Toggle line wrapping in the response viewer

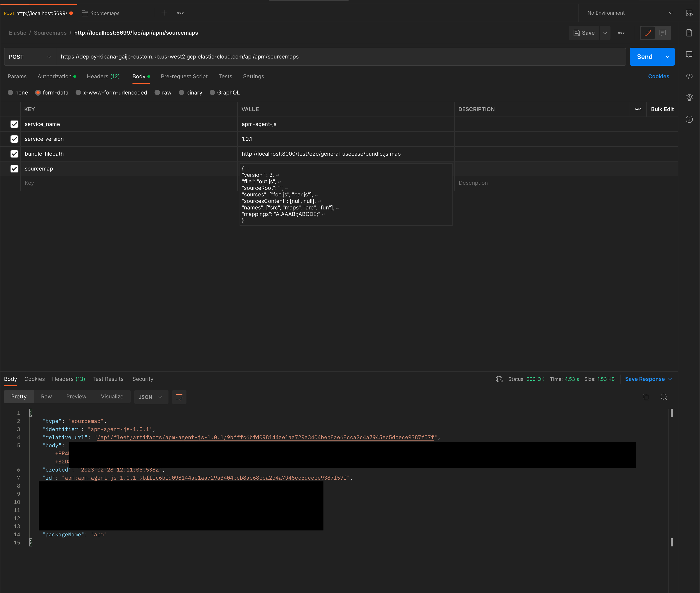point(179,397)
